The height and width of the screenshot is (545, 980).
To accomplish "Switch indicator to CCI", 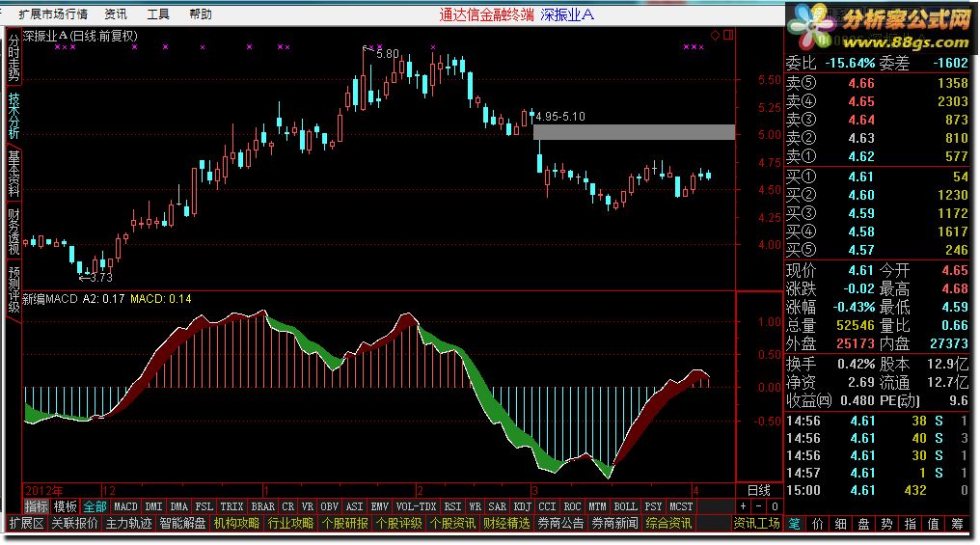I will pyautogui.click(x=548, y=506).
